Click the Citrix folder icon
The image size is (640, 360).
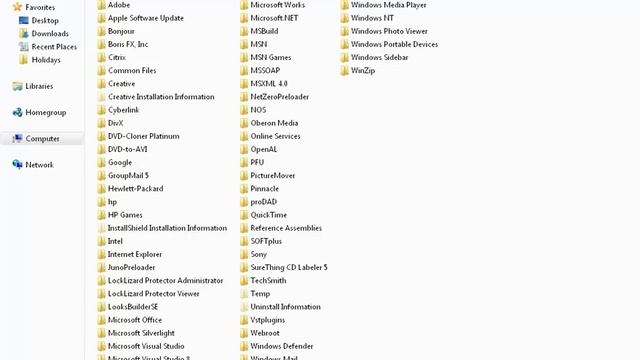pyautogui.click(x=101, y=57)
